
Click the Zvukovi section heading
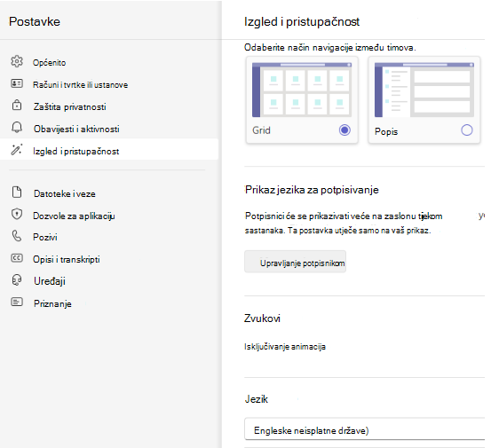(262, 318)
